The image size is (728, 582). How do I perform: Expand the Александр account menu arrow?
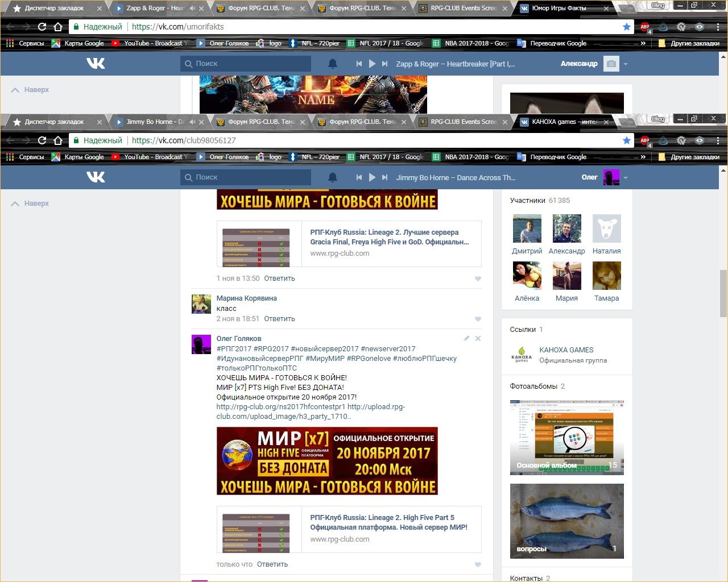point(626,64)
